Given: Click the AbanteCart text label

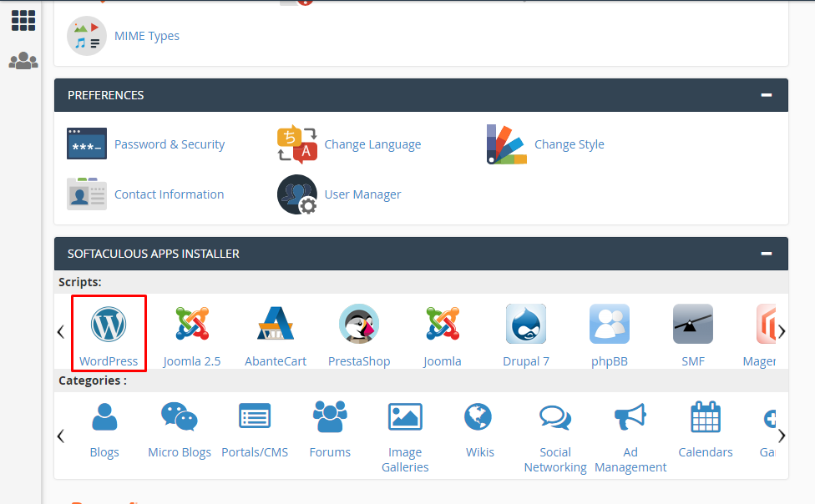Looking at the screenshot, I should (x=276, y=361).
